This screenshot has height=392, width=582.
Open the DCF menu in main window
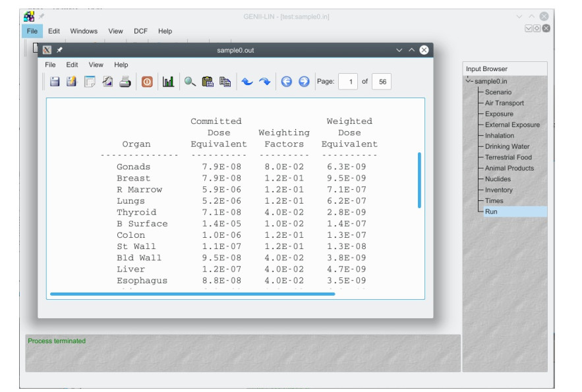coord(141,31)
